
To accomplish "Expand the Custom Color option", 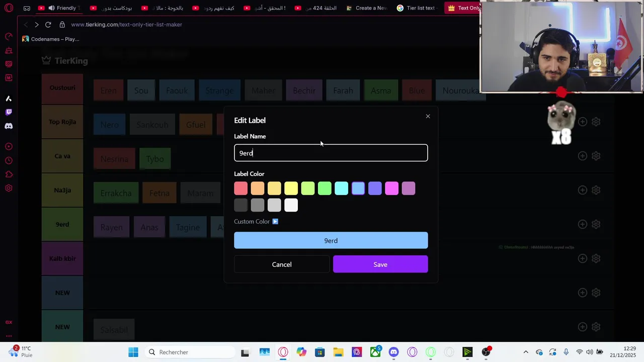I will click(x=256, y=221).
